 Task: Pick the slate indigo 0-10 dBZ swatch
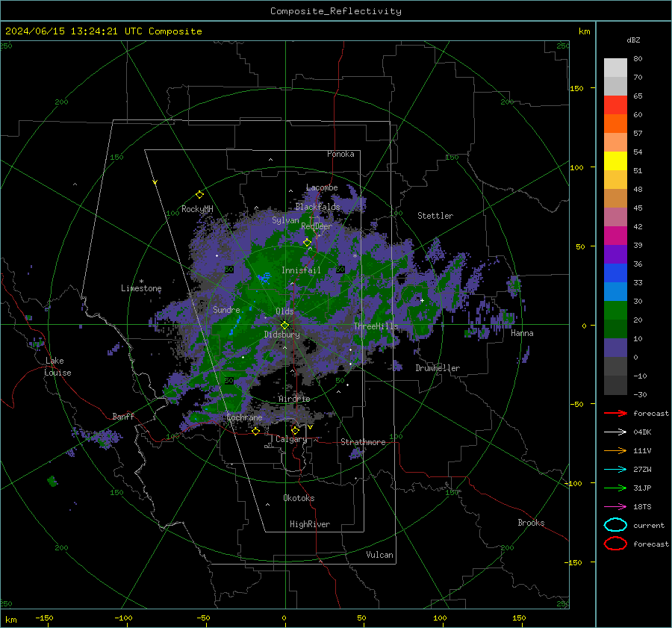[x=615, y=348]
